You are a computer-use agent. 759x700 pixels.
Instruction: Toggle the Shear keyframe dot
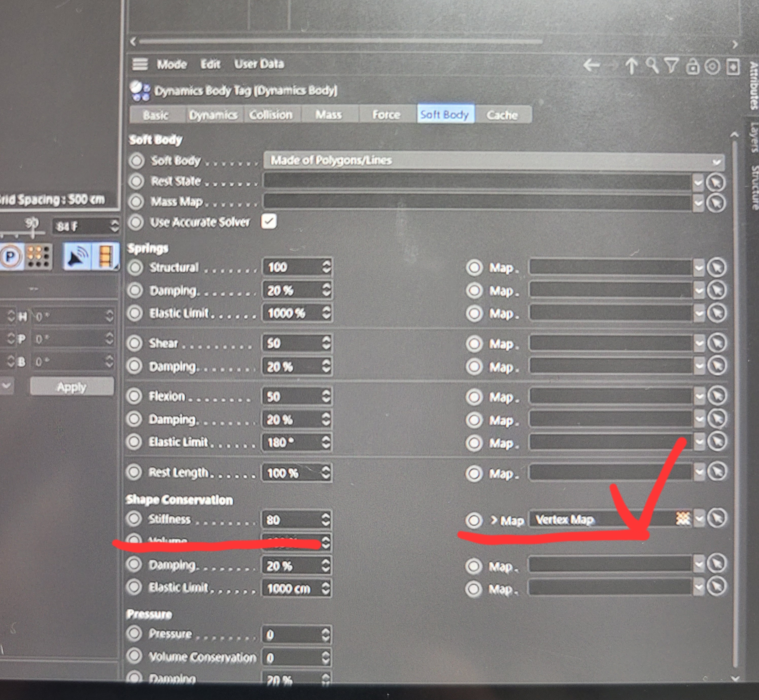134,343
